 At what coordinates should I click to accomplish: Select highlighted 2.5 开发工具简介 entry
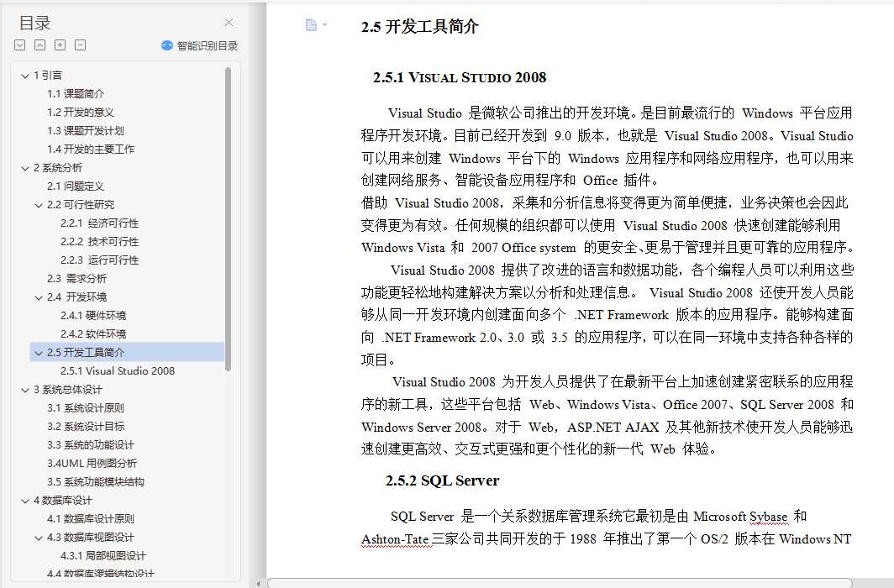[127, 352]
